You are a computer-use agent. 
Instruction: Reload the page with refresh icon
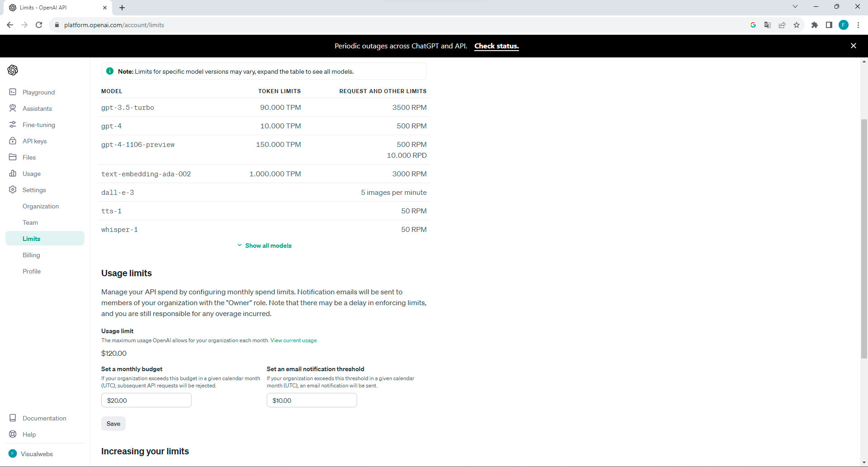tap(39, 25)
